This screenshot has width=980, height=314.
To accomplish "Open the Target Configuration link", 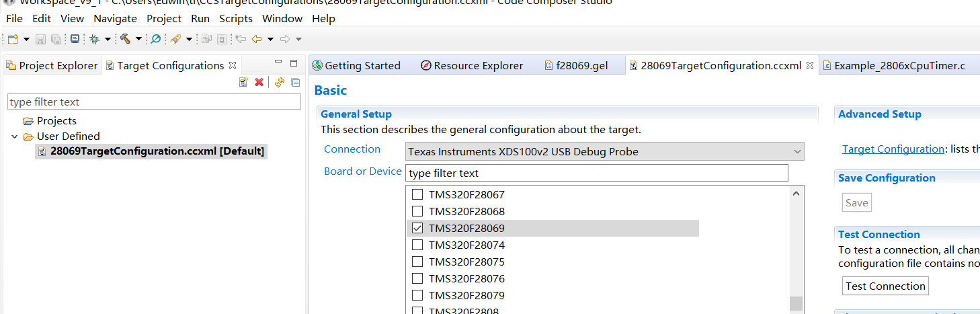I will pyautogui.click(x=893, y=149).
